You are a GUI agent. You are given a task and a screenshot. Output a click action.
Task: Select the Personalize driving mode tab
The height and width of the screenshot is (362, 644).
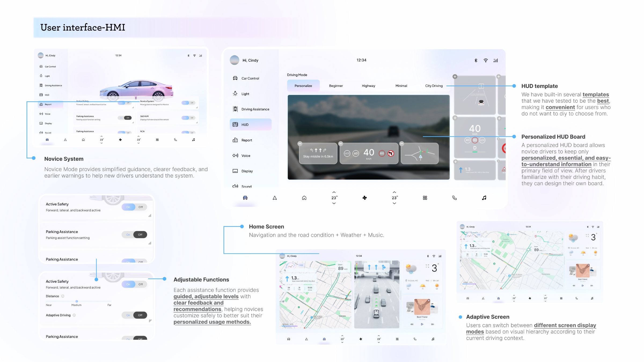pos(303,86)
